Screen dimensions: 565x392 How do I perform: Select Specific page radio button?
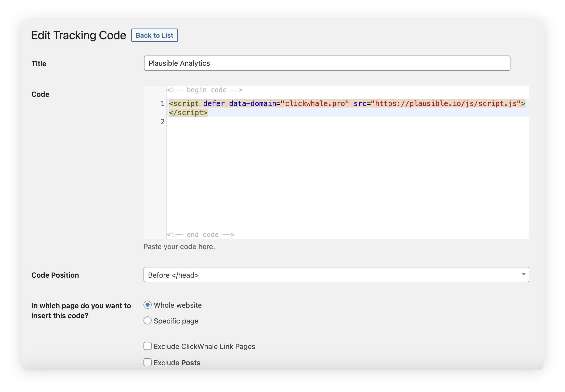(147, 321)
